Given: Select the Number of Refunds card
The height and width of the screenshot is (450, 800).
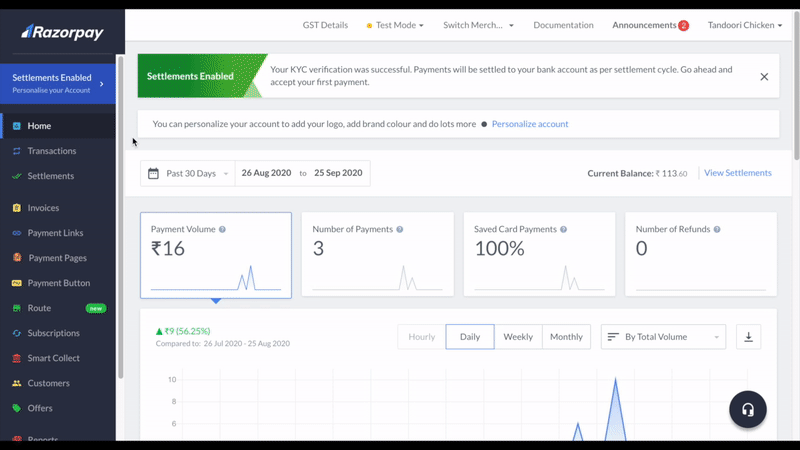Looking at the screenshot, I should (x=701, y=254).
